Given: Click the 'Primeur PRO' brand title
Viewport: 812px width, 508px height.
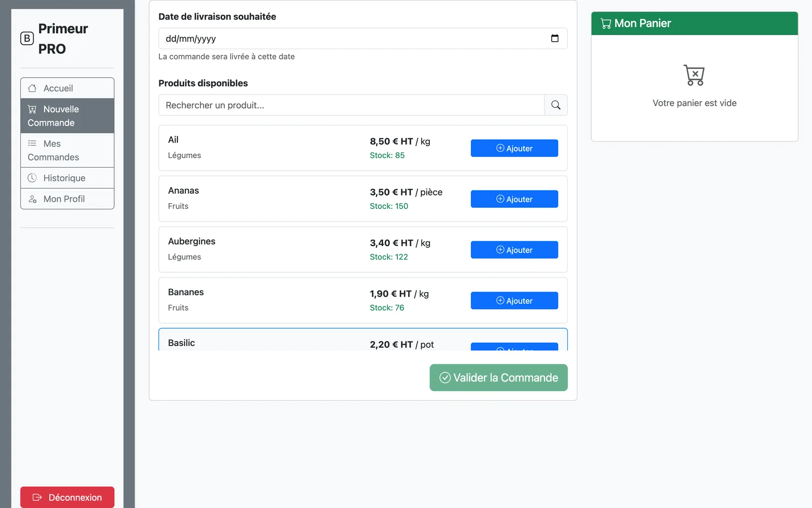Looking at the screenshot, I should pos(63,39).
